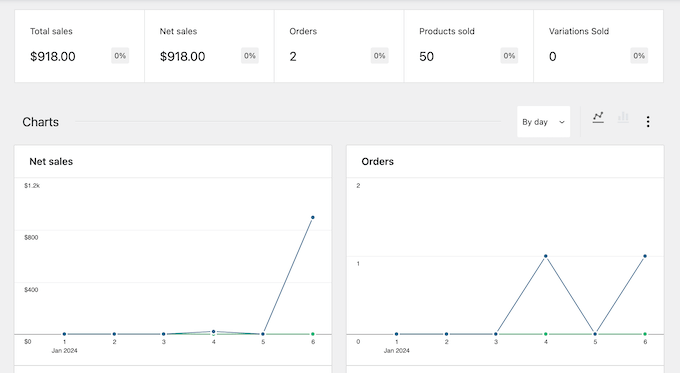
Task: Select the Net sales summary card
Action: (x=209, y=46)
